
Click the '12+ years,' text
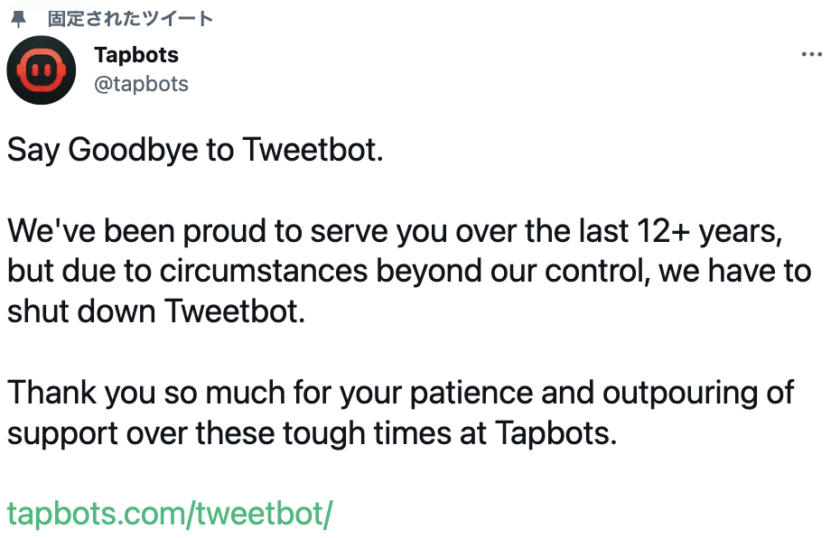pyautogui.click(x=710, y=231)
